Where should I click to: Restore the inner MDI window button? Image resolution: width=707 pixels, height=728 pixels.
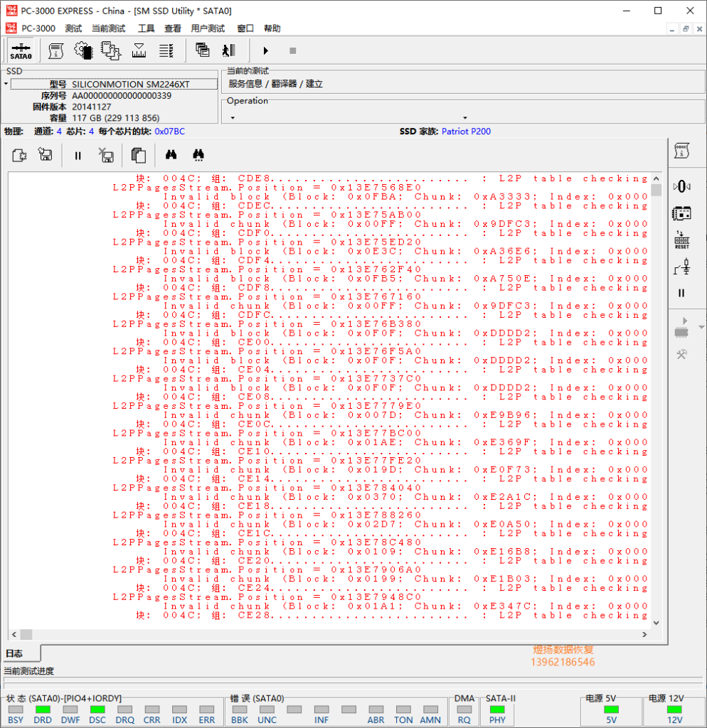tap(686, 28)
